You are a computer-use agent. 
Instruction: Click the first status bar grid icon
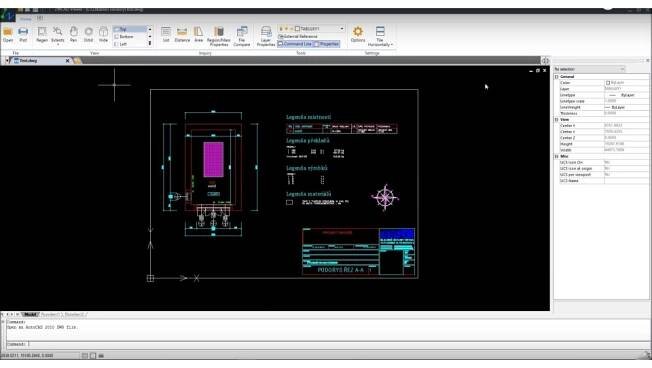(85, 356)
